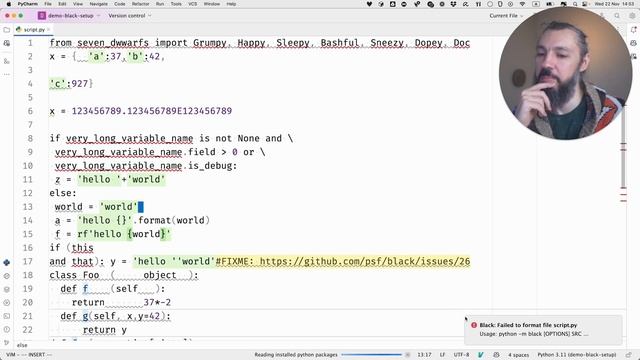Open the Structure tool window icon
This screenshot has height=360, width=640.
(x=7, y=61)
